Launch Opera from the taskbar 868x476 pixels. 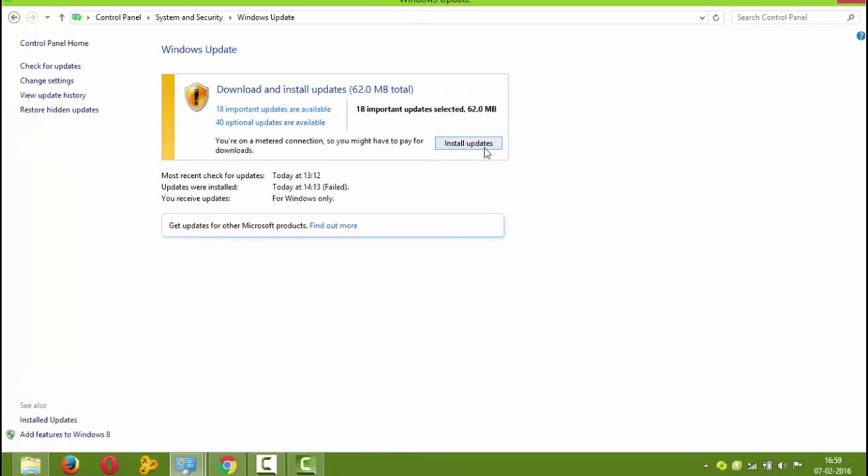109,465
